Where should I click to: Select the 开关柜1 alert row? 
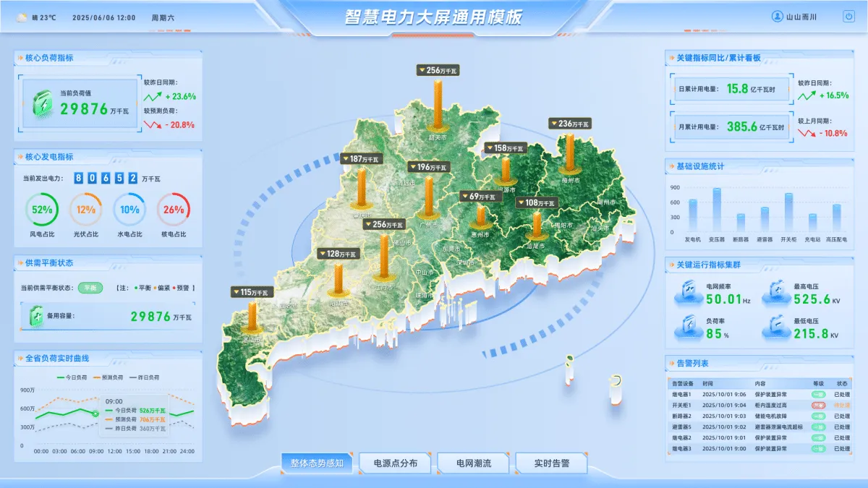pyautogui.click(x=758, y=406)
